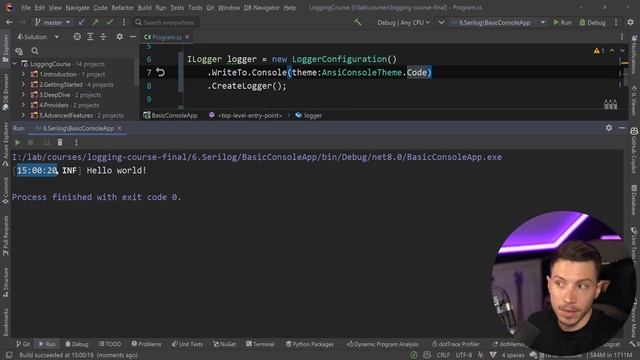Open the Python Packages tool window
The image size is (640, 360).
[x=310, y=344]
